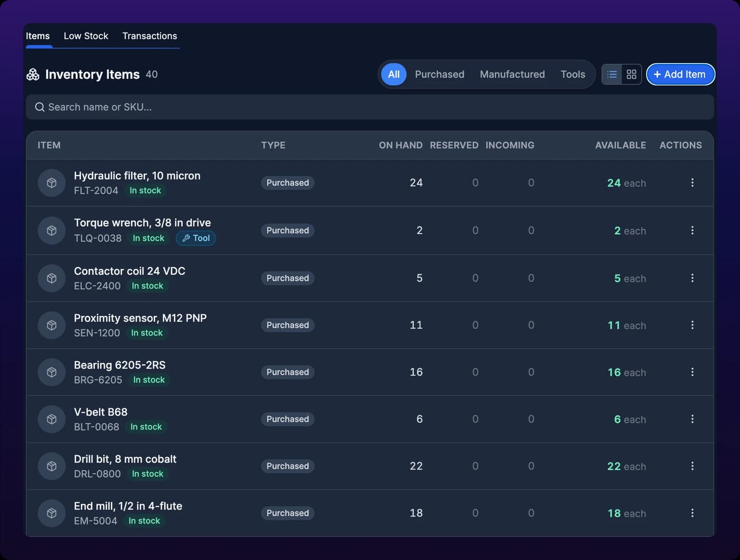Open End mill, 1/2 in 4-flute item

[128, 506]
